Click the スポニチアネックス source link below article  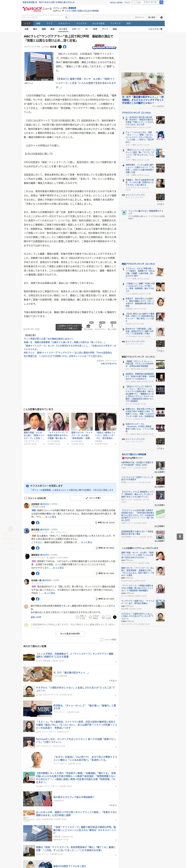click(x=109, y=364)
